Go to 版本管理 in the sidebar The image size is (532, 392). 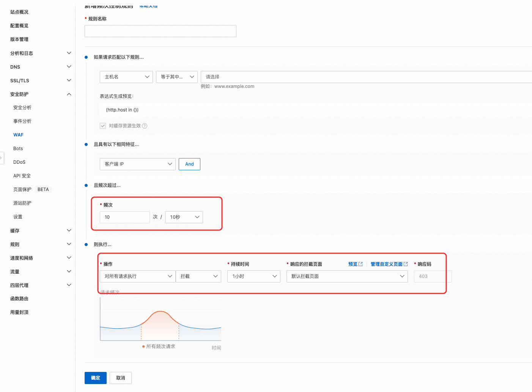[19, 39]
